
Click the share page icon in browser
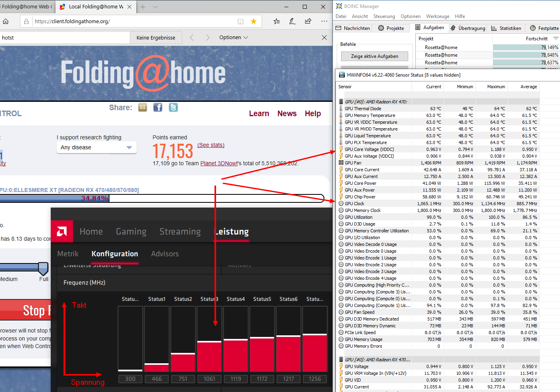308,21
